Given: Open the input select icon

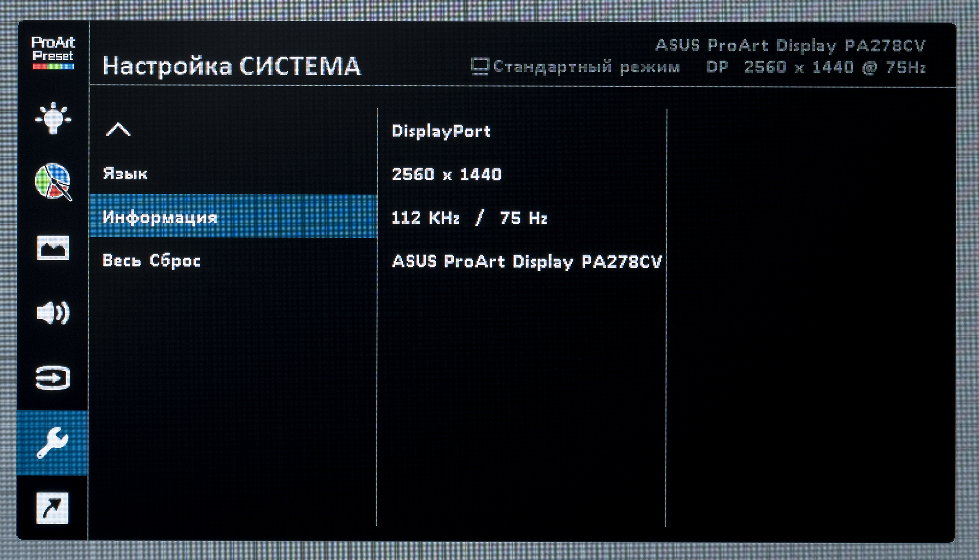Looking at the screenshot, I should (x=53, y=378).
